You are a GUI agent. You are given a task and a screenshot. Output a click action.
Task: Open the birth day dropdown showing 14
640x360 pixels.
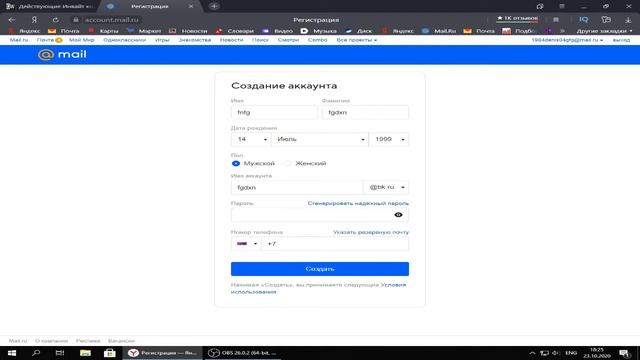[x=251, y=139]
